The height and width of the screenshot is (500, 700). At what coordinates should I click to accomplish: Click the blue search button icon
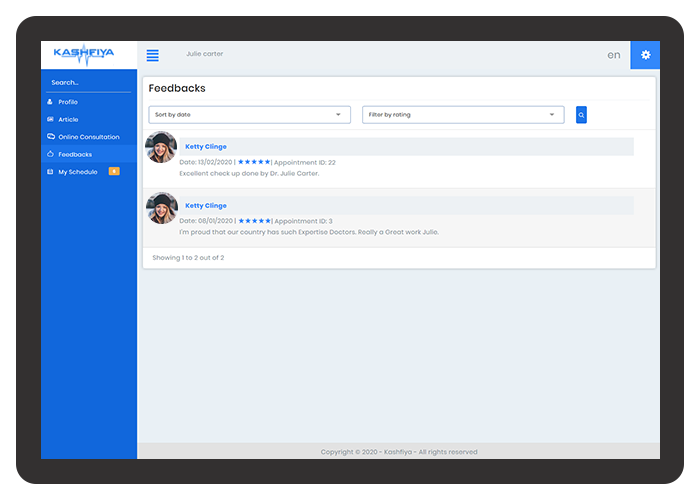point(581,115)
